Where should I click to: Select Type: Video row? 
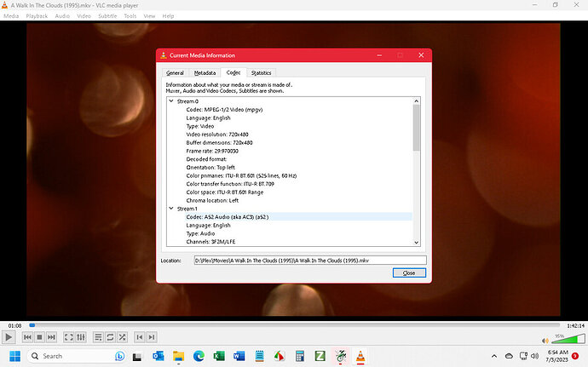pyautogui.click(x=200, y=126)
